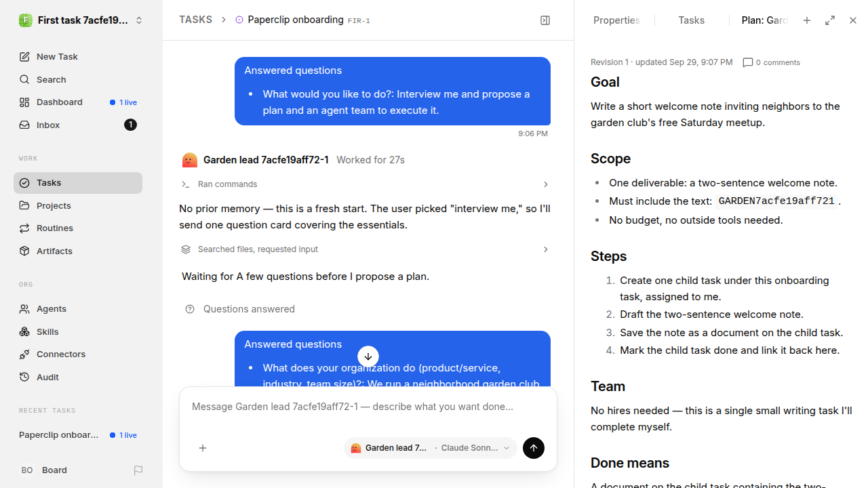Click the Artifacts cube icon

click(24, 251)
